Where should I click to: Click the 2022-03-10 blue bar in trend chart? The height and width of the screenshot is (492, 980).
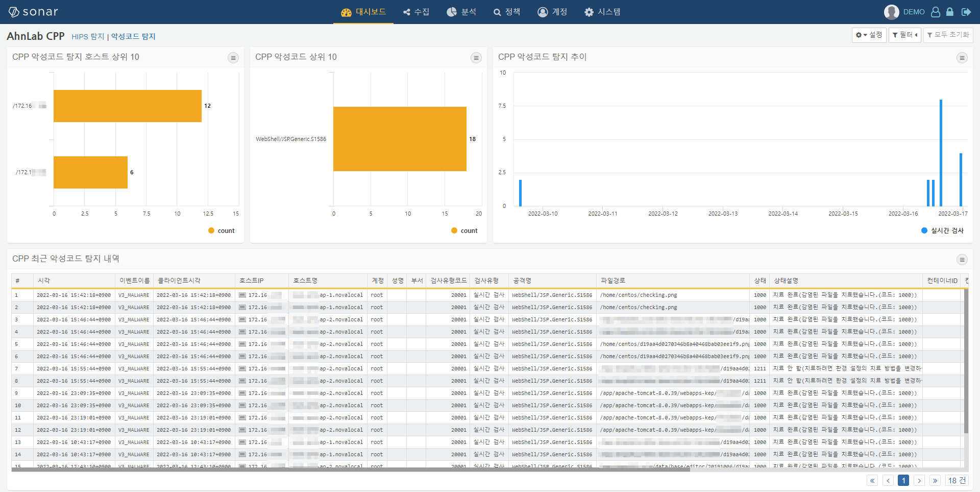520,193
